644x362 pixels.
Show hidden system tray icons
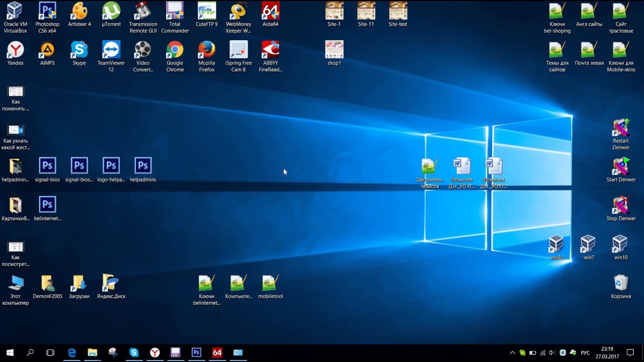pos(512,353)
